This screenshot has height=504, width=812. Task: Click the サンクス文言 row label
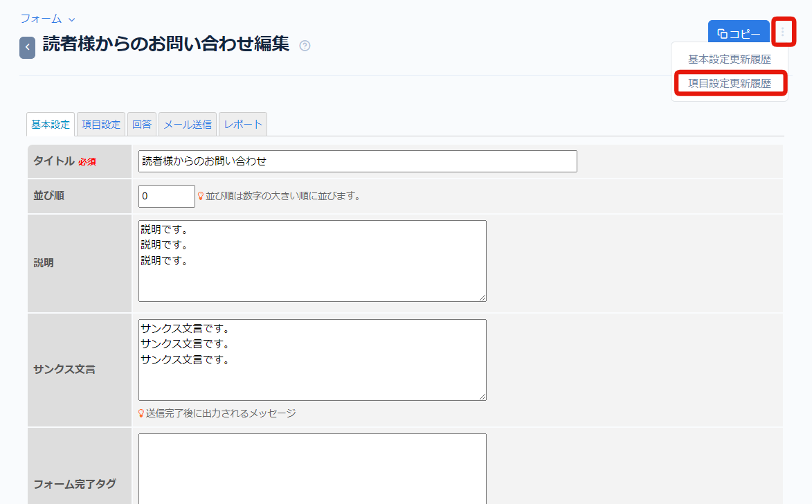coord(64,369)
